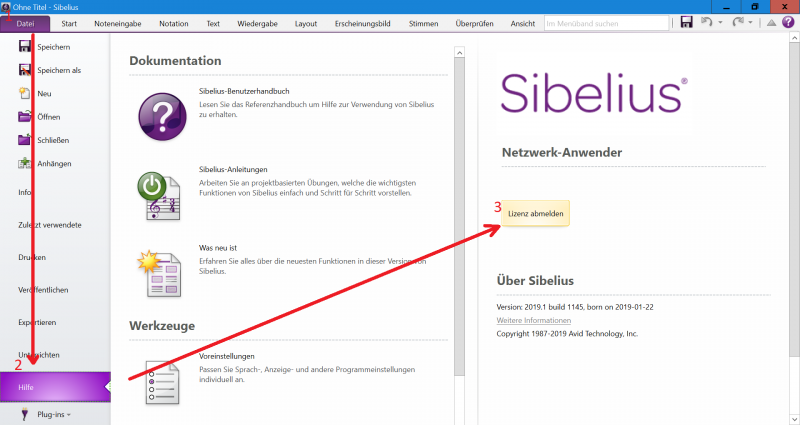Image resolution: width=800 pixels, height=425 pixels.
Task: Click the documentation panel scrollbar thumb
Action: 460,217
